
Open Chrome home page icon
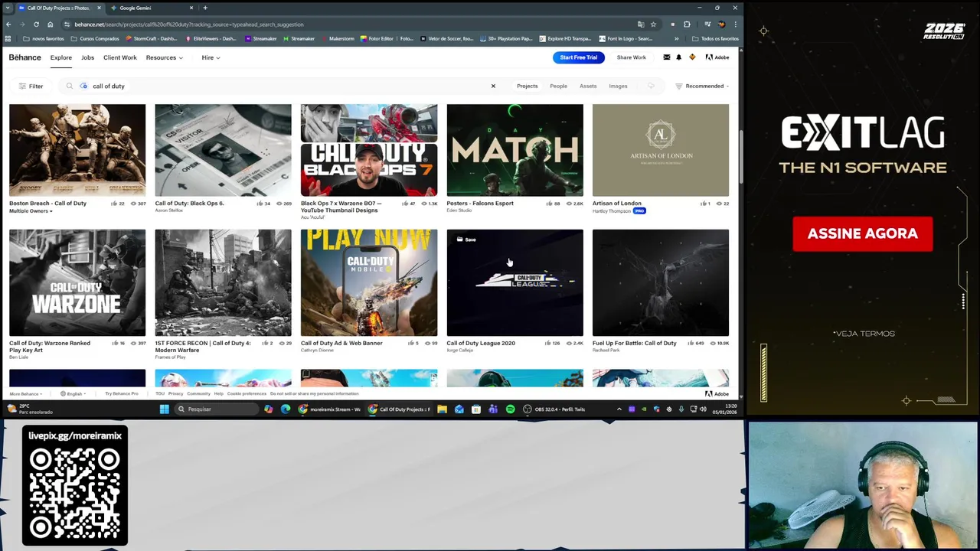[51, 24]
